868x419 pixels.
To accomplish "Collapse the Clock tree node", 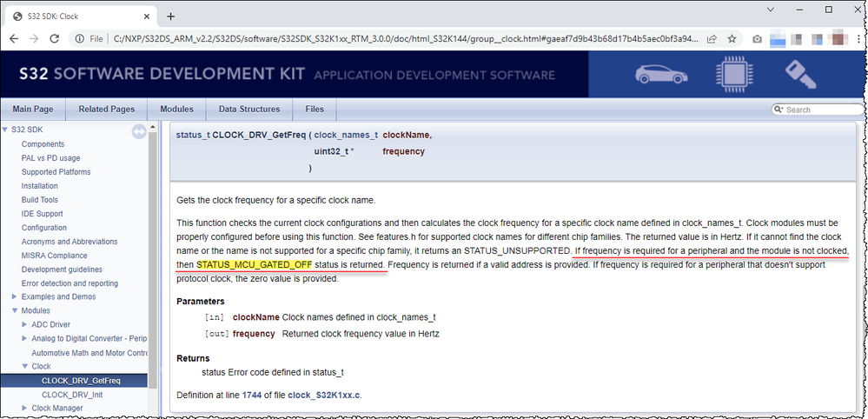I will click(24, 367).
